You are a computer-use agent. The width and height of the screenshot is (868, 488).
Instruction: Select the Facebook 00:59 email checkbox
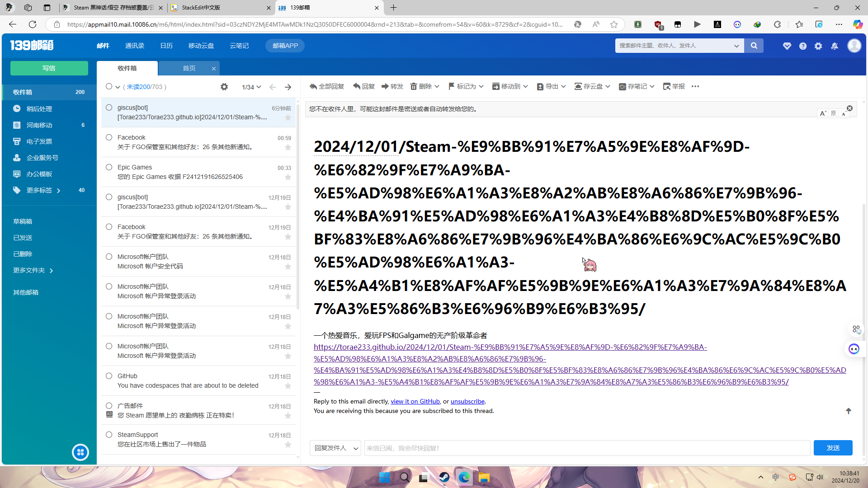109,137
